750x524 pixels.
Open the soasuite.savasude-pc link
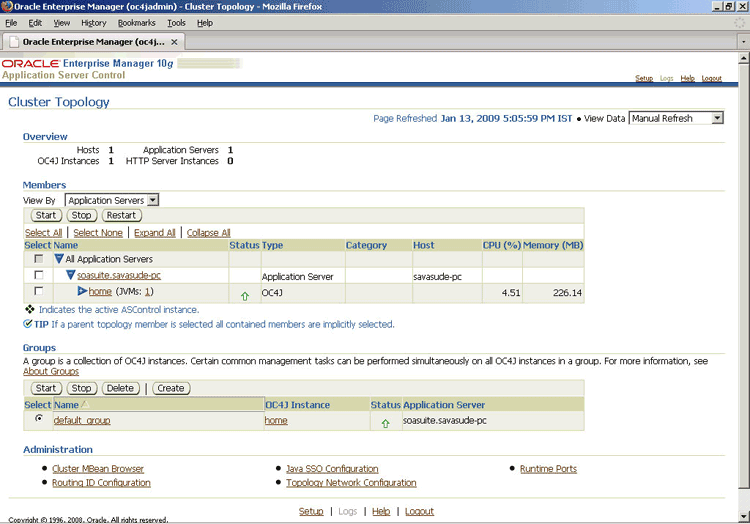coord(119,275)
